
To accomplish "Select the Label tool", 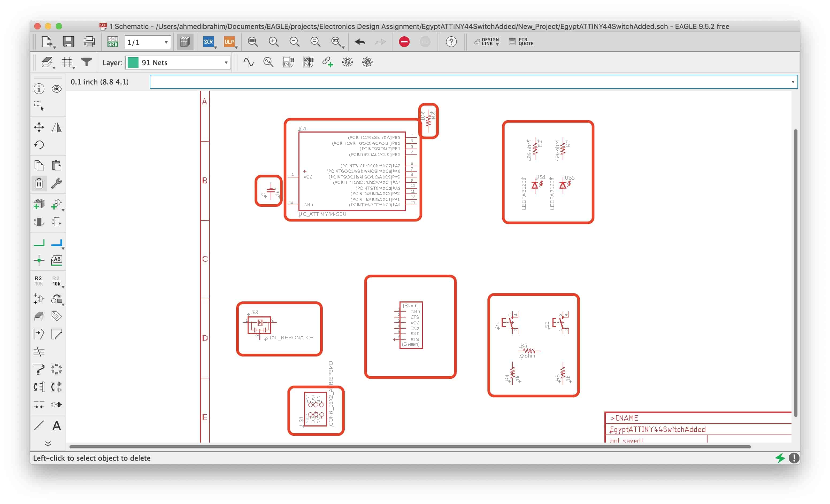I will click(x=57, y=260).
